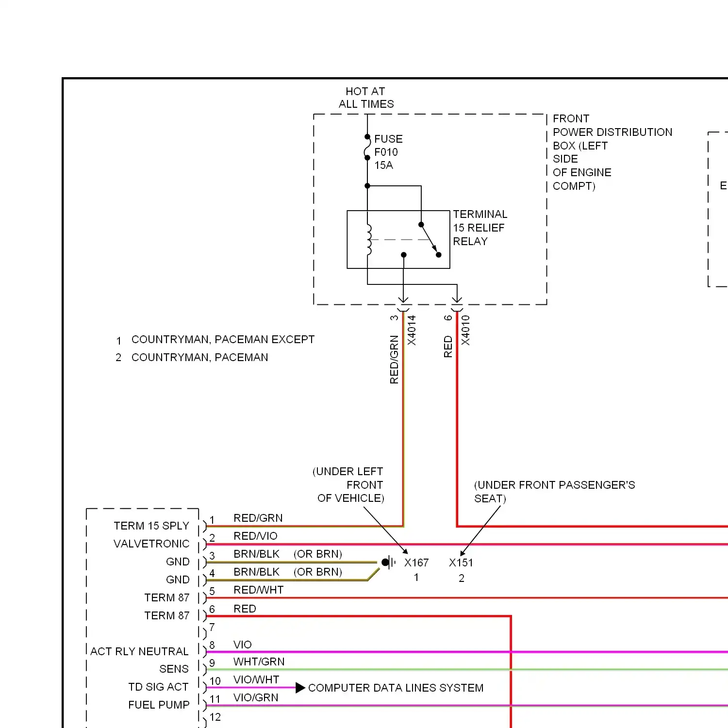Click the UNDER LEFT FRONT OF VEHICLE note
Image resolution: width=728 pixels, height=728 pixels.
click(x=348, y=485)
